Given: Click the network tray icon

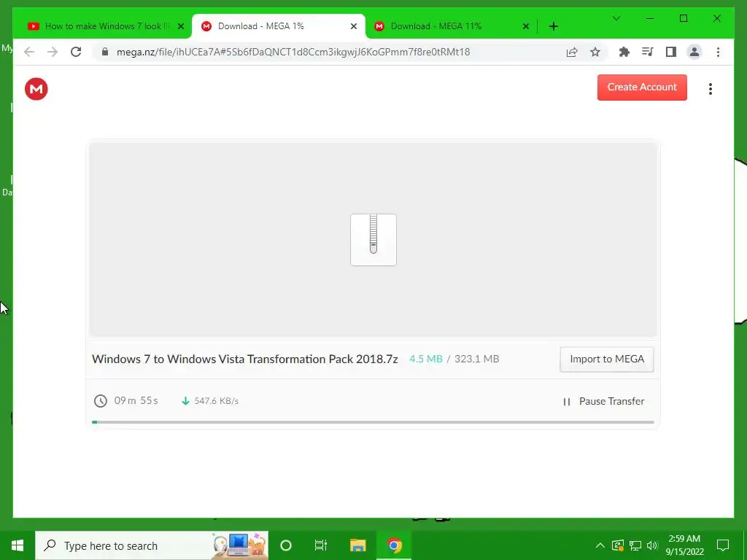Looking at the screenshot, I should click(x=635, y=545).
